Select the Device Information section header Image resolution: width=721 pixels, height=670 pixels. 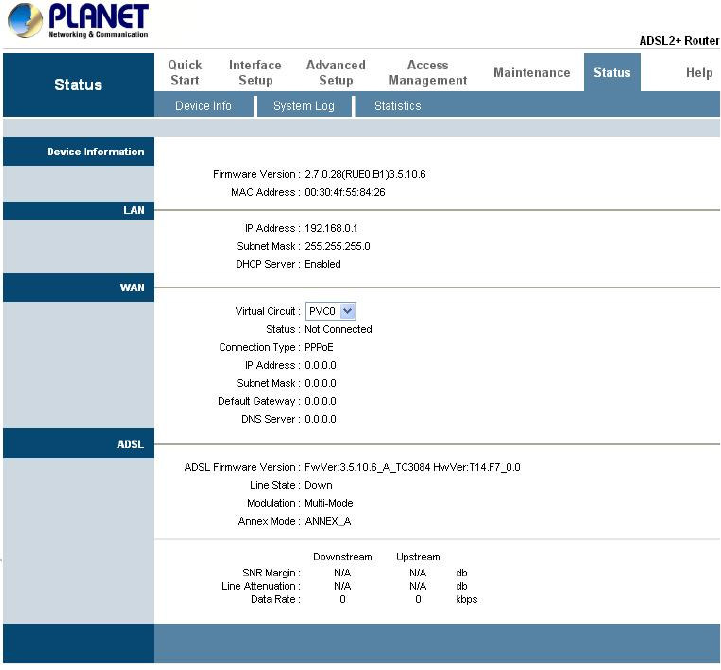79,151
